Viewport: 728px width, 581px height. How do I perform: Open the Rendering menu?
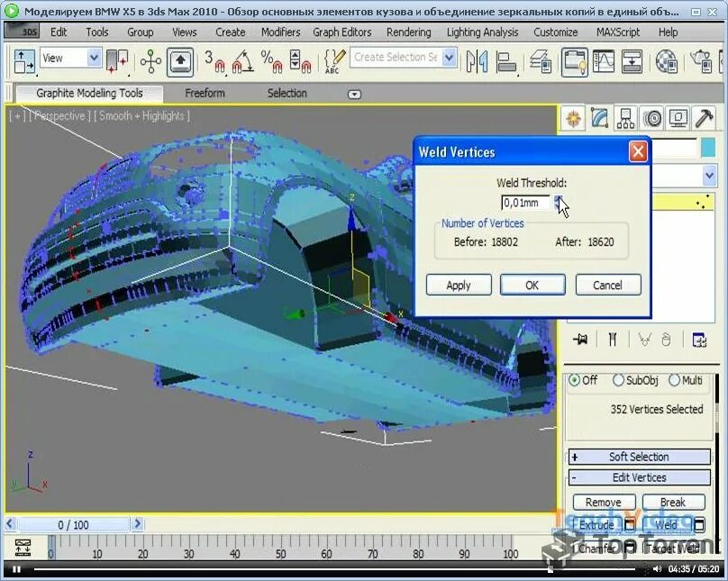tap(408, 32)
